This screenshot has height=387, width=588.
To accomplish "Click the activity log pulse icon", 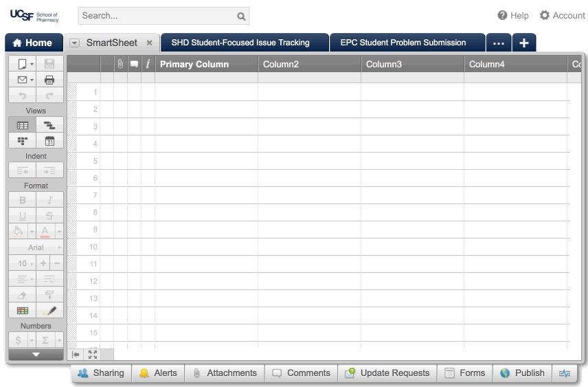I will click(565, 373).
